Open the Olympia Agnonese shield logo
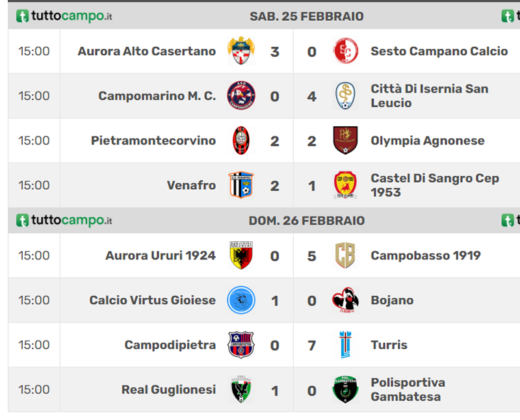 (345, 140)
